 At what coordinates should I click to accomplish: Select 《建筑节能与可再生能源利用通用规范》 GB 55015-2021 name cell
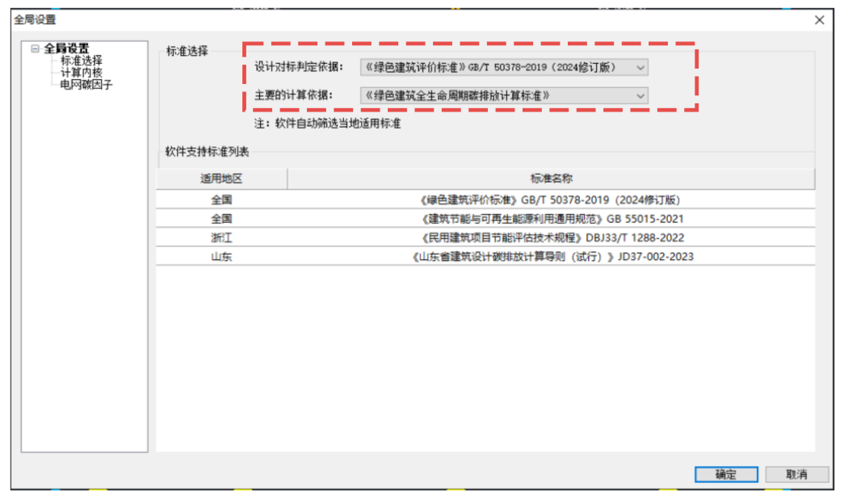click(551, 219)
